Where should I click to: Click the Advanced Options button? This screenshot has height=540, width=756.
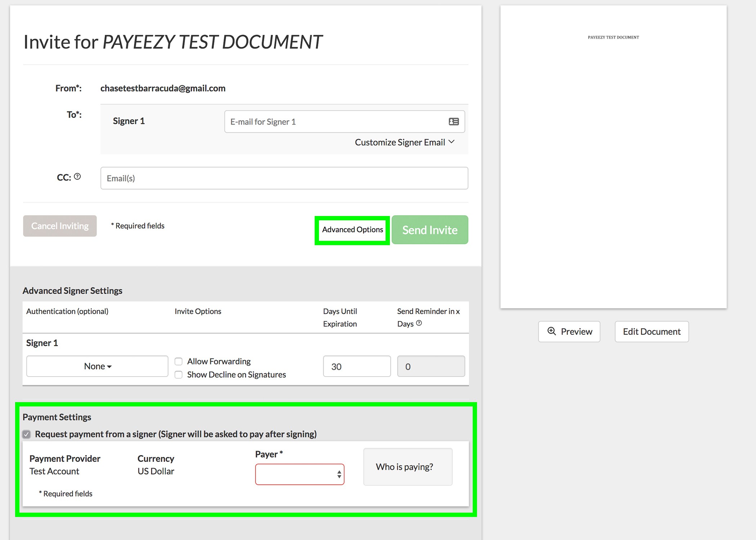coord(352,230)
